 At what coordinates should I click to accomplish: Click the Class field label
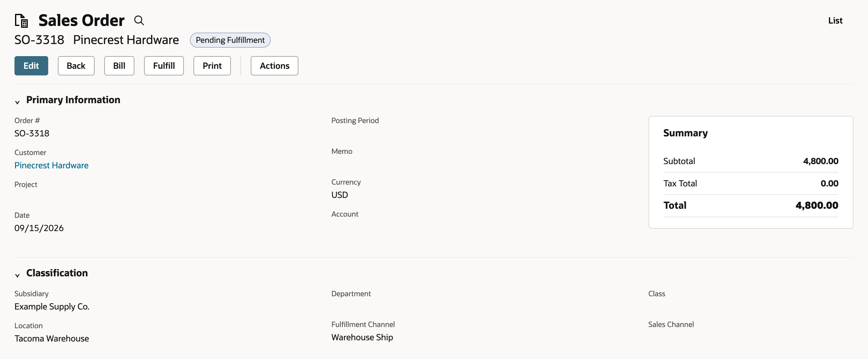click(657, 294)
